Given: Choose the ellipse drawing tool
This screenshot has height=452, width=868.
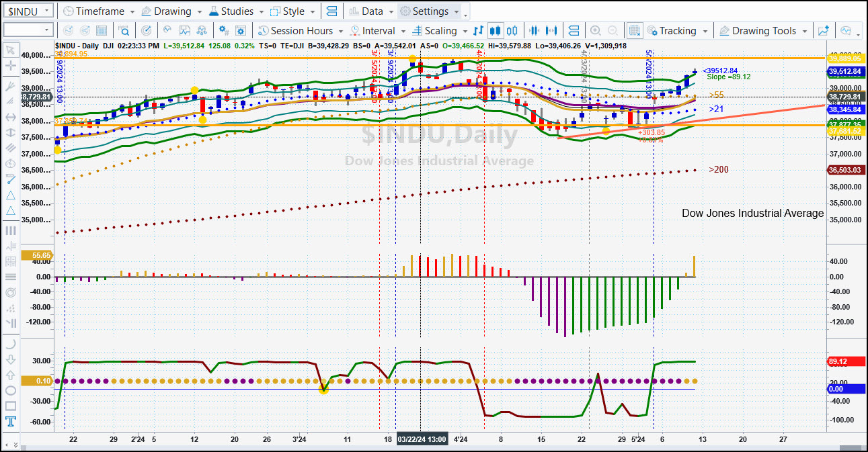Looking at the screenshot, I should [11, 390].
